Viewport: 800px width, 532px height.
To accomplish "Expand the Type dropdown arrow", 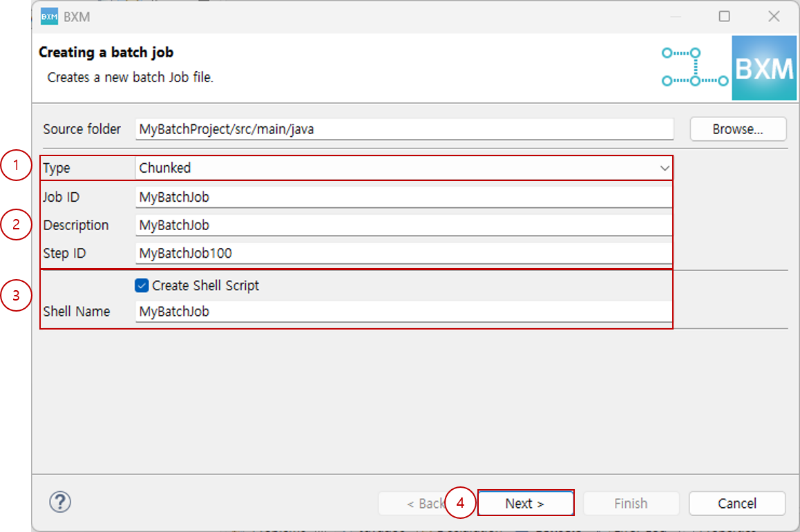I will click(x=664, y=168).
